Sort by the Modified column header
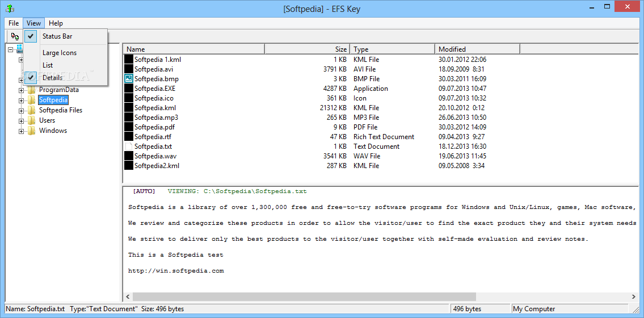 pos(478,49)
